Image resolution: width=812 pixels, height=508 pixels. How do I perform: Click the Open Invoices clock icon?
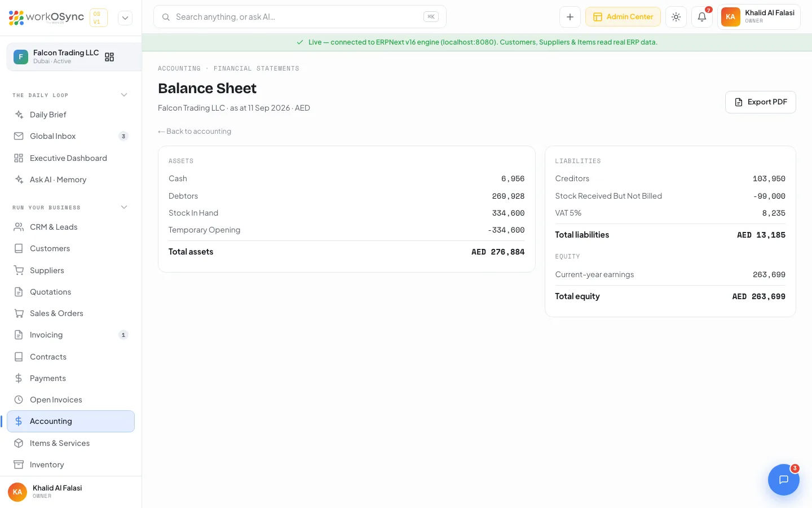(19, 400)
